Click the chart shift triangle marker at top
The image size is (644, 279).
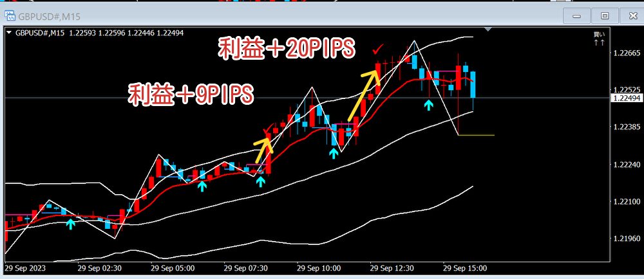coord(488,29)
